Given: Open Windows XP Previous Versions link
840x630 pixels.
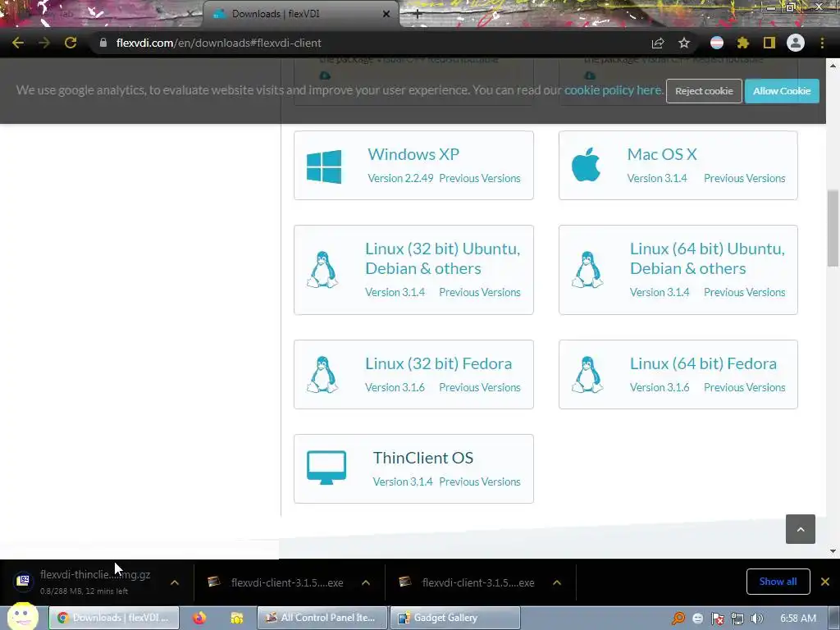Looking at the screenshot, I should tap(479, 178).
